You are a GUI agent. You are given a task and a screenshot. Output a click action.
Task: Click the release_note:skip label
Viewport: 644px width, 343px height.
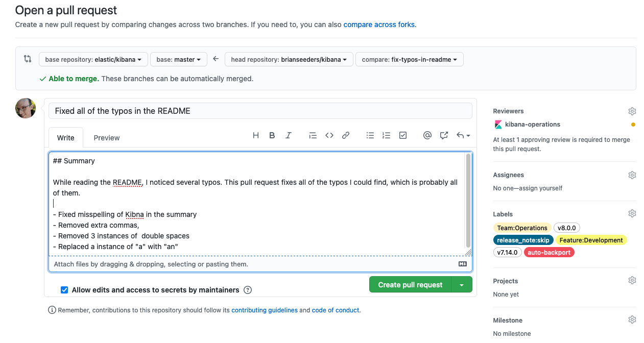coord(523,240)
